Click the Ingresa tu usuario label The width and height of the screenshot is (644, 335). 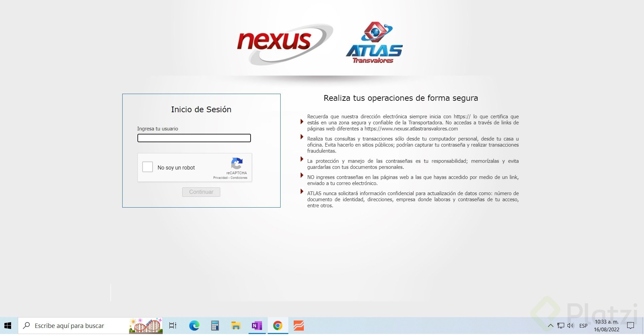[x=158, y=129]
